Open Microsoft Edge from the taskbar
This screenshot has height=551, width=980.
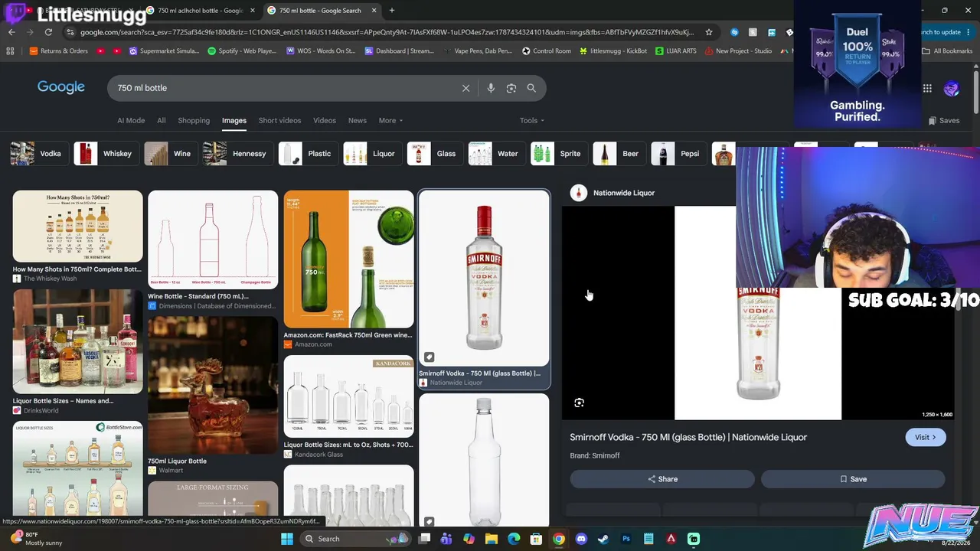tap(514, 539)
